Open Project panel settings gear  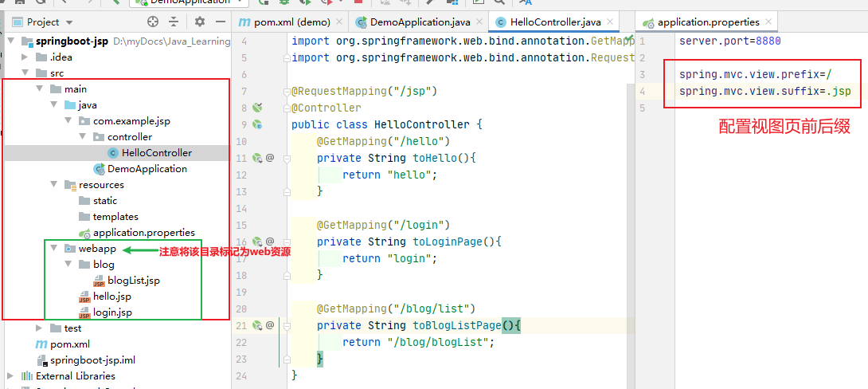click(x=200, y=22)
